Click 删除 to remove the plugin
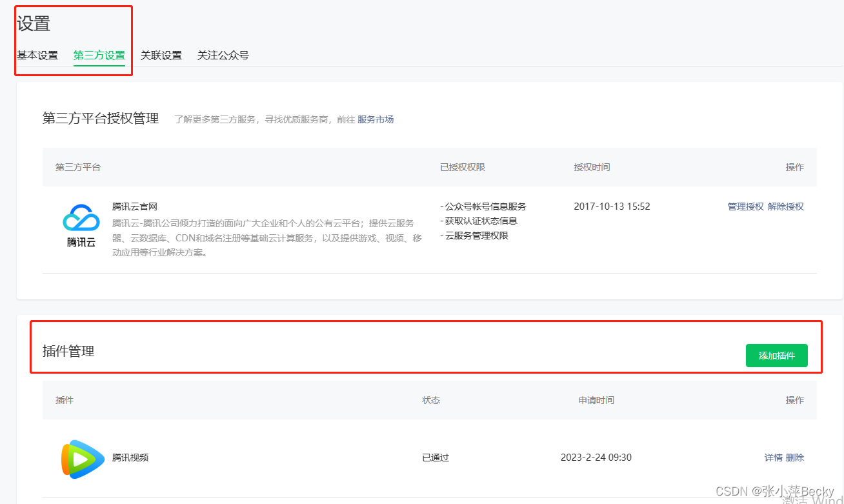The height and width of the screenshot is (504, 844). click(796, 458)
